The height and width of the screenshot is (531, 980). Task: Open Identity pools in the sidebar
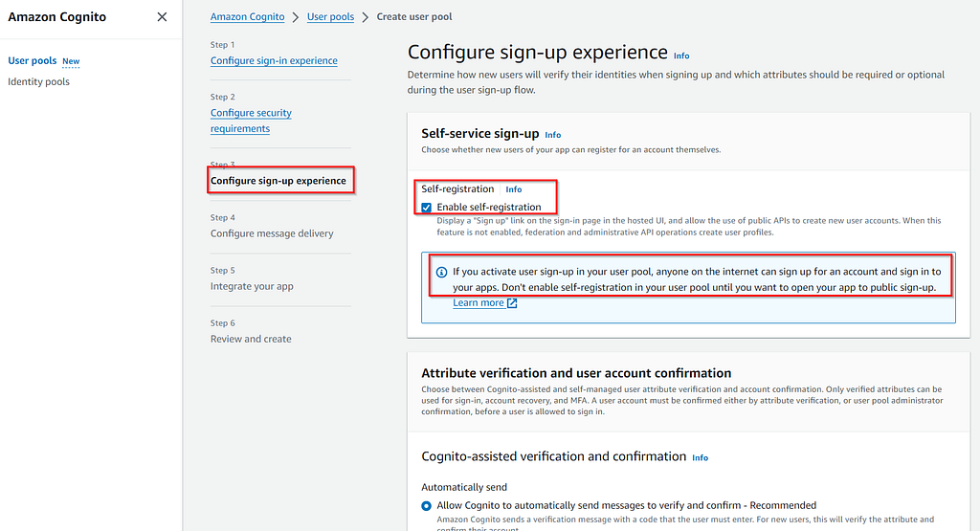click(x=38, y=82)
